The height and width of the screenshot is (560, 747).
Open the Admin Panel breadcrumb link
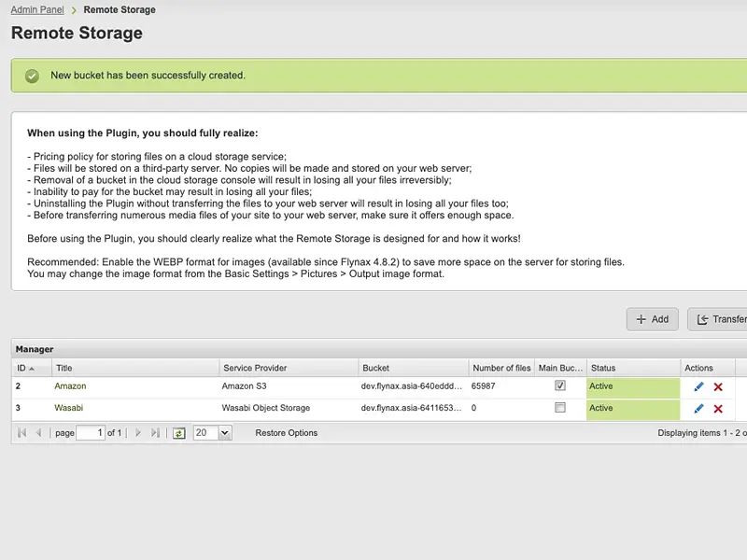click(x=37, y=9)
